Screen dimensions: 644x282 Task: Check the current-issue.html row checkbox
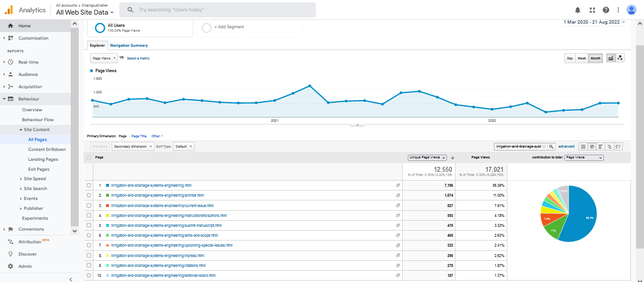[89, 206]
